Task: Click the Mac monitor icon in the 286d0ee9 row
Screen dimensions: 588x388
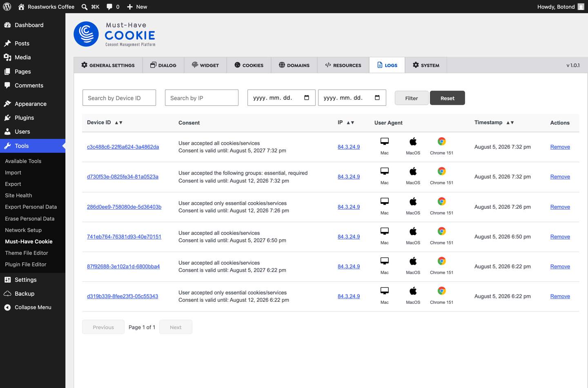Action: (x=385, y=201)
